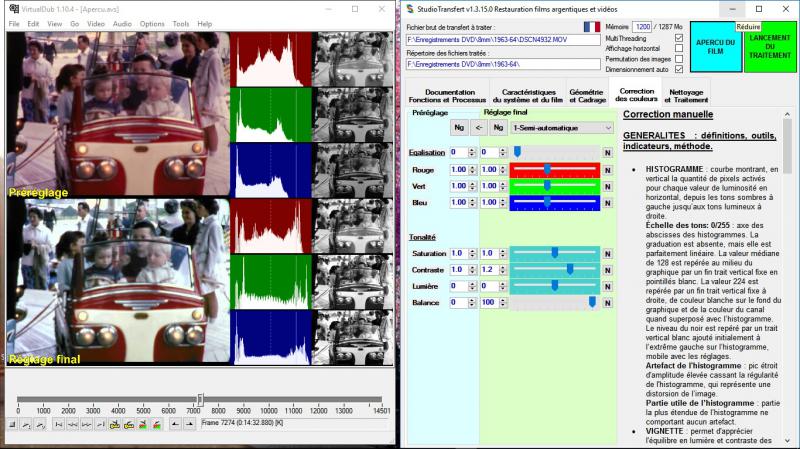Screen dimensions: 800x449
Task: Click the Répertoire des fichiers traités field
Action: (503, 64)
